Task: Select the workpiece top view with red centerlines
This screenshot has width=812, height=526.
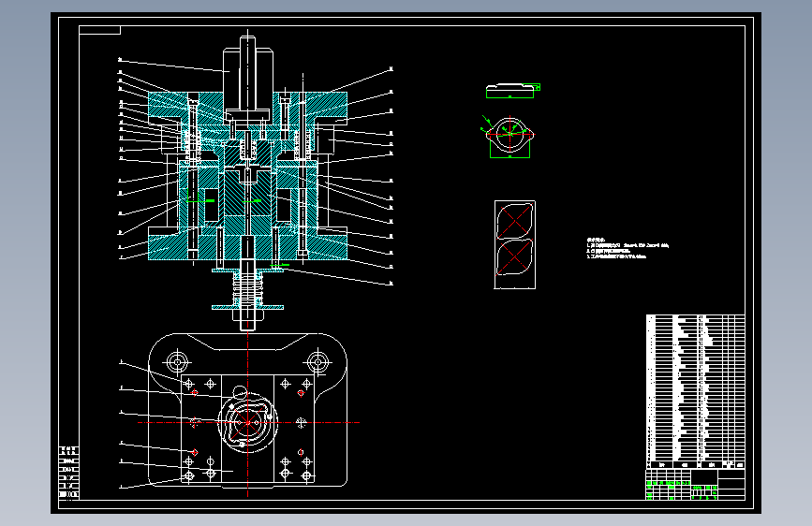Action: (510, 134)
